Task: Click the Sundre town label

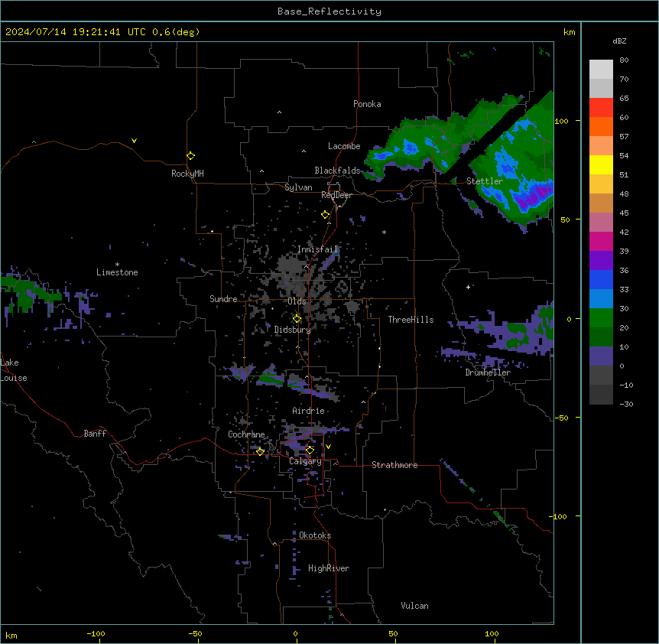Action: point(223,299)
